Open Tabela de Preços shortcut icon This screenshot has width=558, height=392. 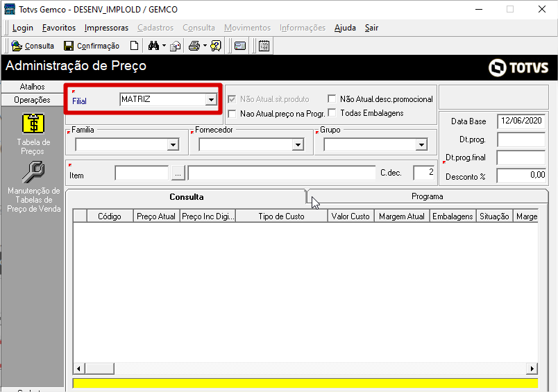(33, 123)
